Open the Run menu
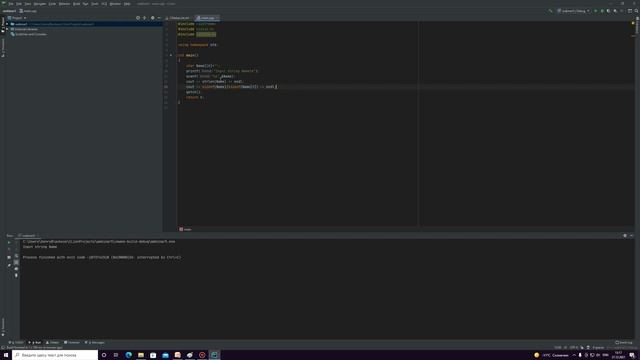Viewport: 640px width, 360px height. click(85, 4)
